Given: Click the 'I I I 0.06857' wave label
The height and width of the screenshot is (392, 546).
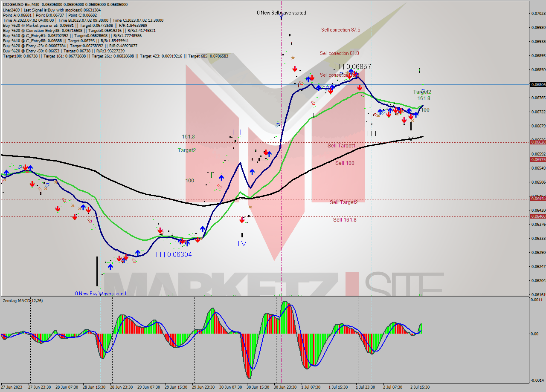Looking at the screenshot, I should click(352, 66).
